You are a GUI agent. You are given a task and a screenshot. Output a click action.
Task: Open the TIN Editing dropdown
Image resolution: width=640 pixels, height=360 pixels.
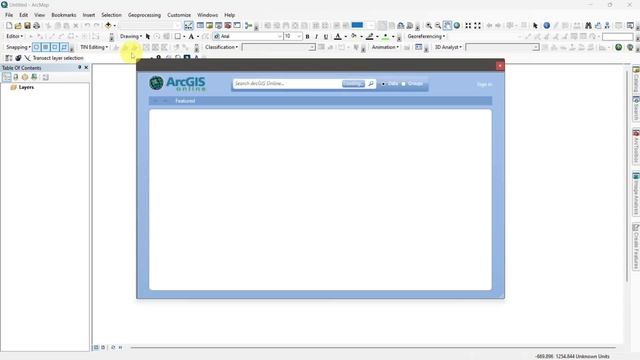pos(94,47)
